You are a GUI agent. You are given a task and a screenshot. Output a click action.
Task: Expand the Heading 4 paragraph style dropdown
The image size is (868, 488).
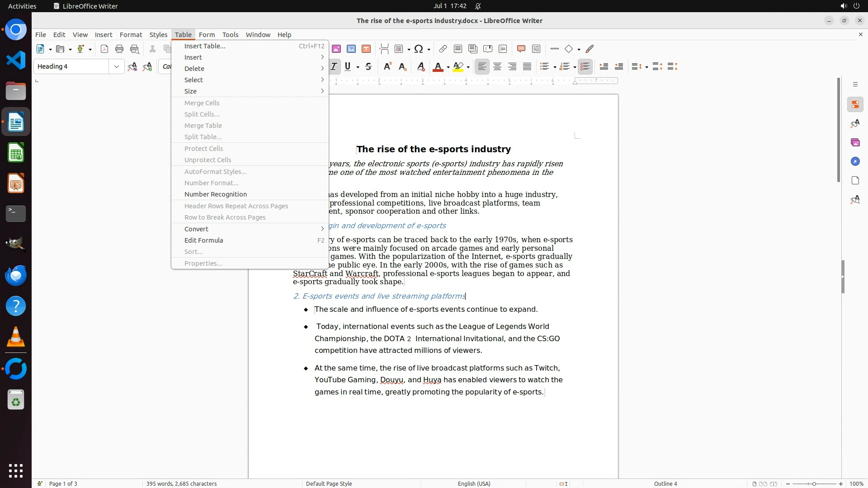117,66
